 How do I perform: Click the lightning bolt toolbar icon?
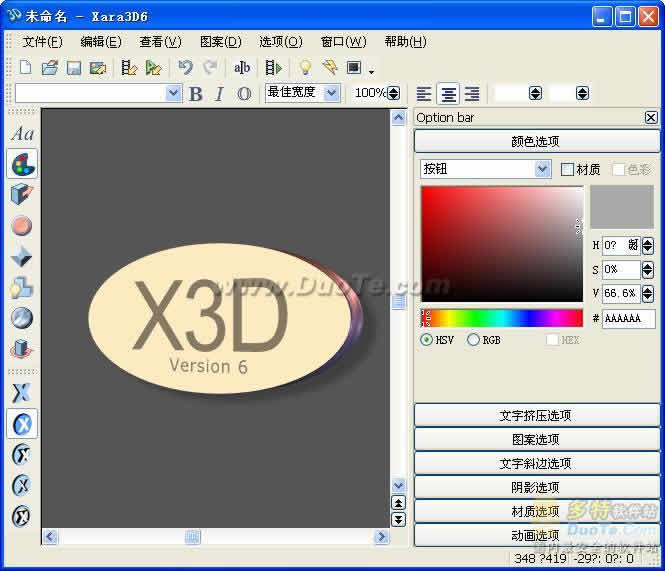pyautogui.click(x=330, y=67)
